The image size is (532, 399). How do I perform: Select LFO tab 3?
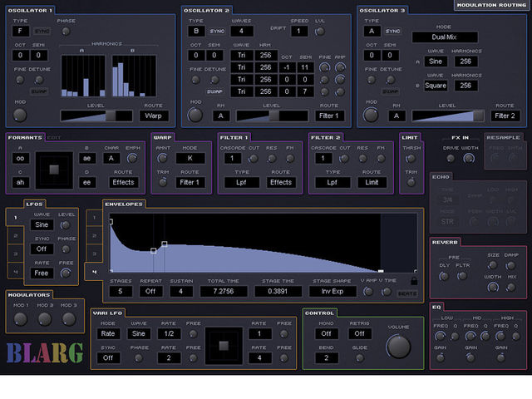click(16, 254)
